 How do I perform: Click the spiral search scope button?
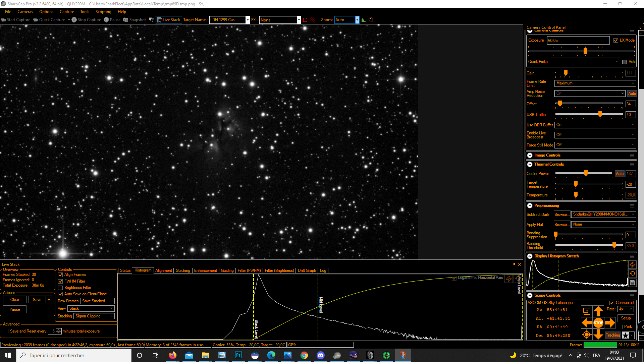587,311
